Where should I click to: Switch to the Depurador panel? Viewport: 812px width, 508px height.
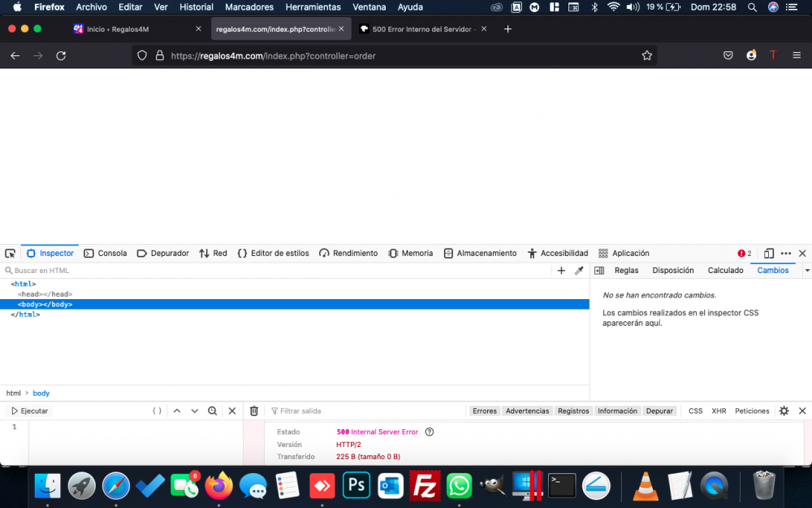coord(162,253)
